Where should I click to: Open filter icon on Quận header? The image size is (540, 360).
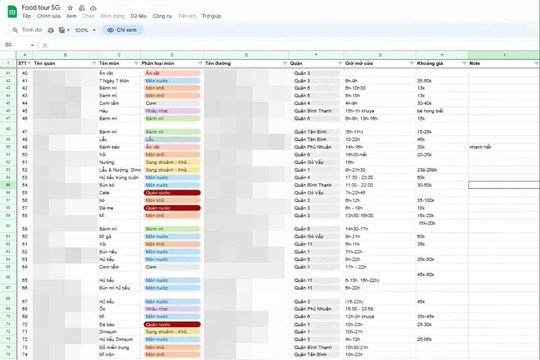340,63
